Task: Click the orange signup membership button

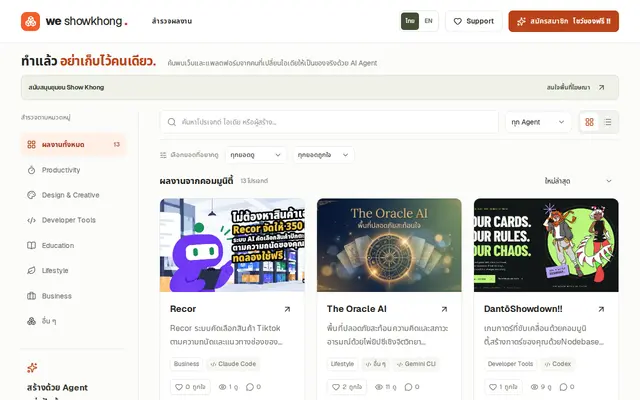Action: [x=563, y=21]
